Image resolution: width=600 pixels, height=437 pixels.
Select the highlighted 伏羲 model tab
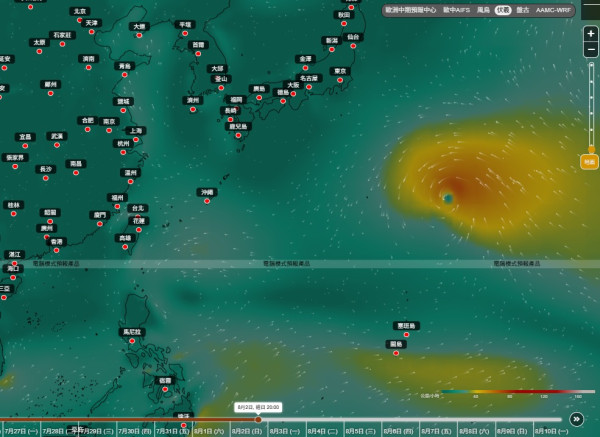click(503, 10)
